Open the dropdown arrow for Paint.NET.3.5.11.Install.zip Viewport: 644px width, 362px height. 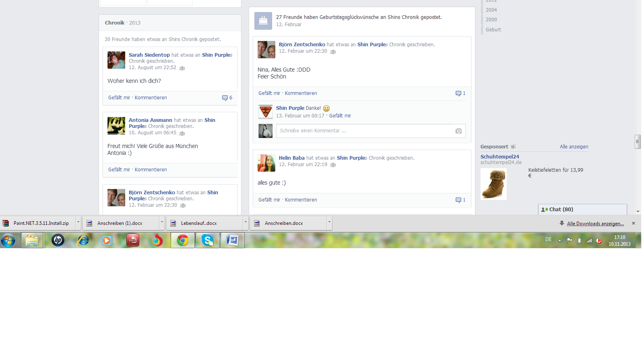click(78, 222)
